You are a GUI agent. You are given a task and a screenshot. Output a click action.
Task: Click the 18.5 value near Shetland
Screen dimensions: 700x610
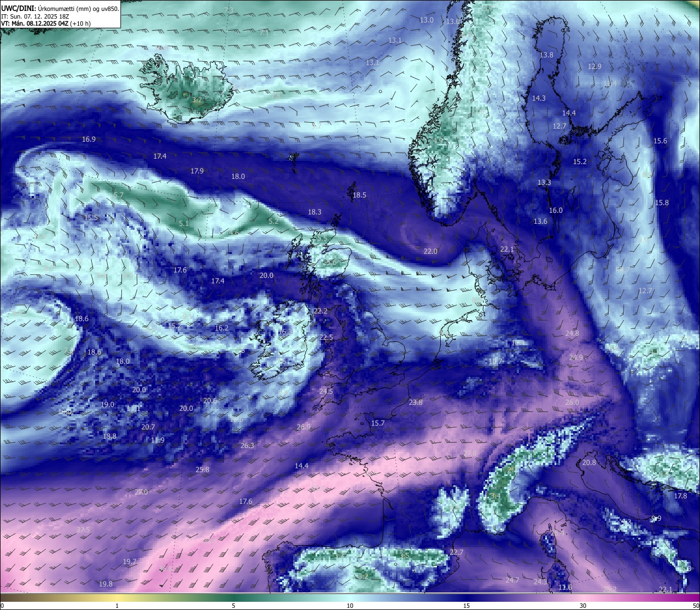click(359, 195)
